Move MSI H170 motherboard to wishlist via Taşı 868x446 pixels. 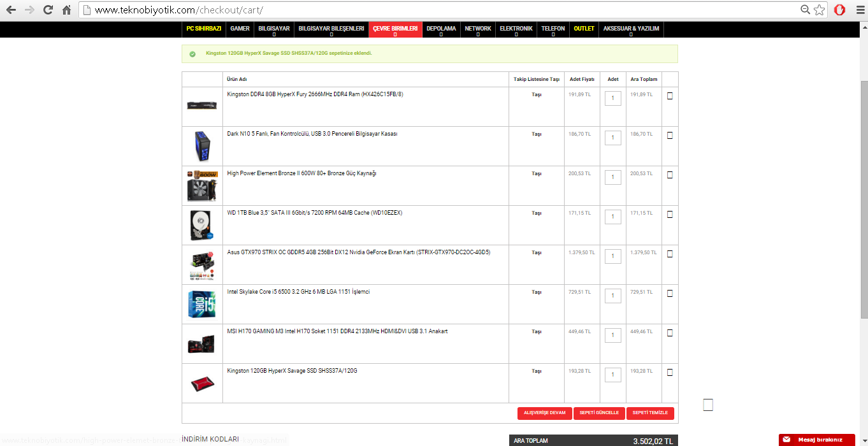click(537, 331)
